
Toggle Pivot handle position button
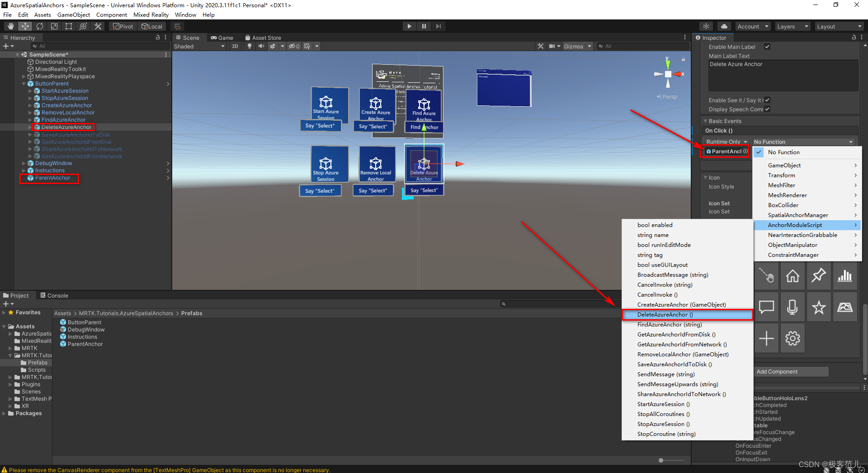point(123,26)
